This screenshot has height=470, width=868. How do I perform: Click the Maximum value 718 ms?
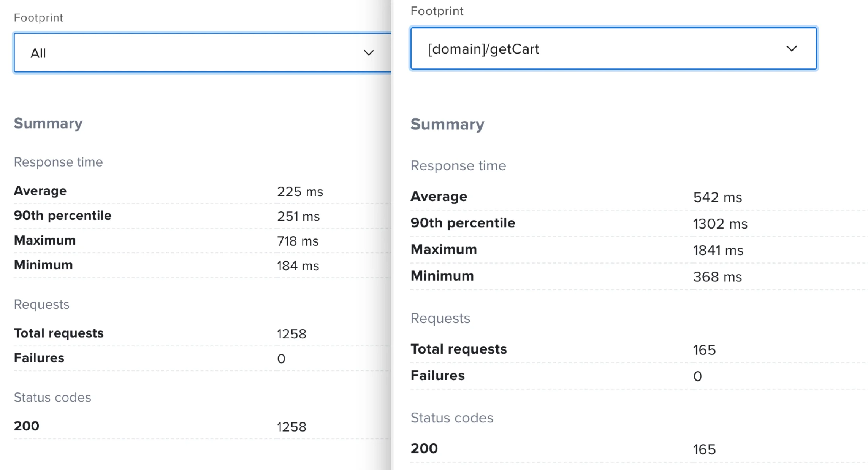coord(297,241)
